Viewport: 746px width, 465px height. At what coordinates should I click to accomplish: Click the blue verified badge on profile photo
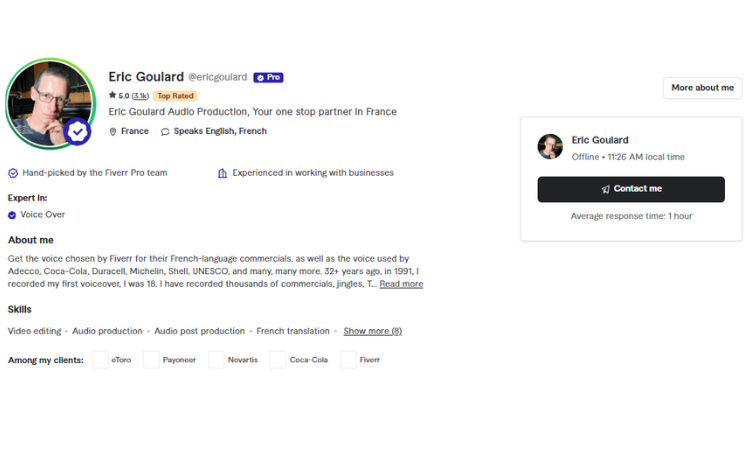pyautogui.click(x=78, y=132)
